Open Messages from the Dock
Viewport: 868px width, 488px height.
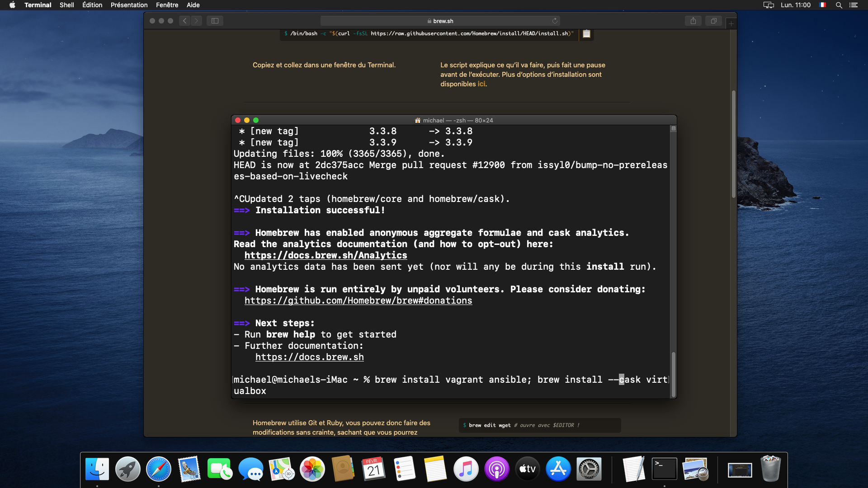tap(251, 469)
